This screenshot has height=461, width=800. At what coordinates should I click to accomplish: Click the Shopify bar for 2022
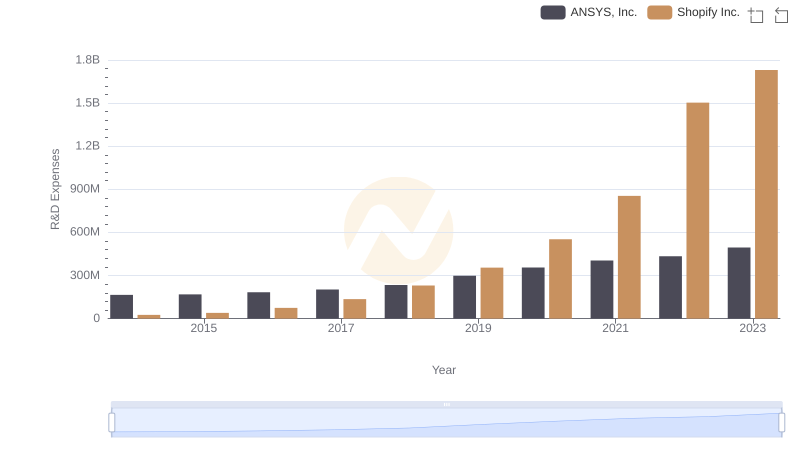(697, 211)
